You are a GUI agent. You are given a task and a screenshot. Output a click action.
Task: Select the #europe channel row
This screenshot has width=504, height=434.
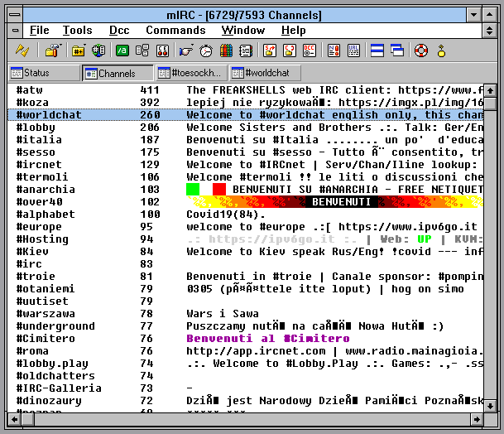coord(246,227)
